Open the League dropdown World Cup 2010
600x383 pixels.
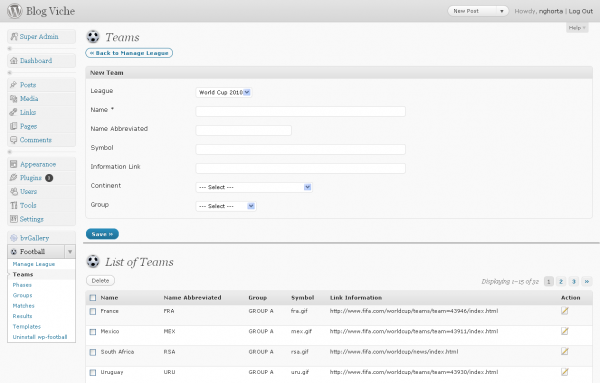click(224, 92)
